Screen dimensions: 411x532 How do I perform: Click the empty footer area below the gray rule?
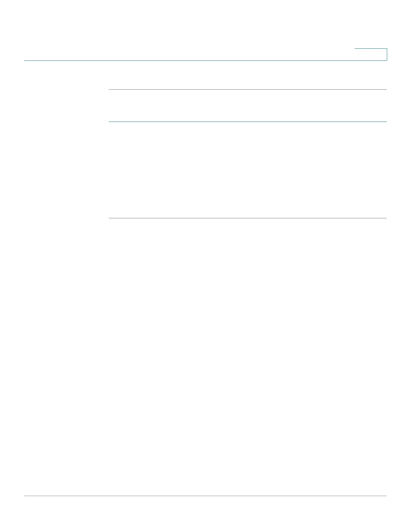205,514
